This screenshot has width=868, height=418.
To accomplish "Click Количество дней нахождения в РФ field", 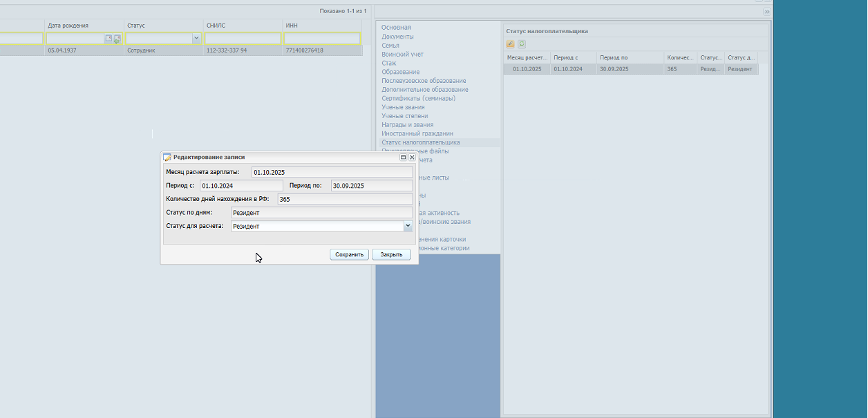I will (x=345, y=199).
